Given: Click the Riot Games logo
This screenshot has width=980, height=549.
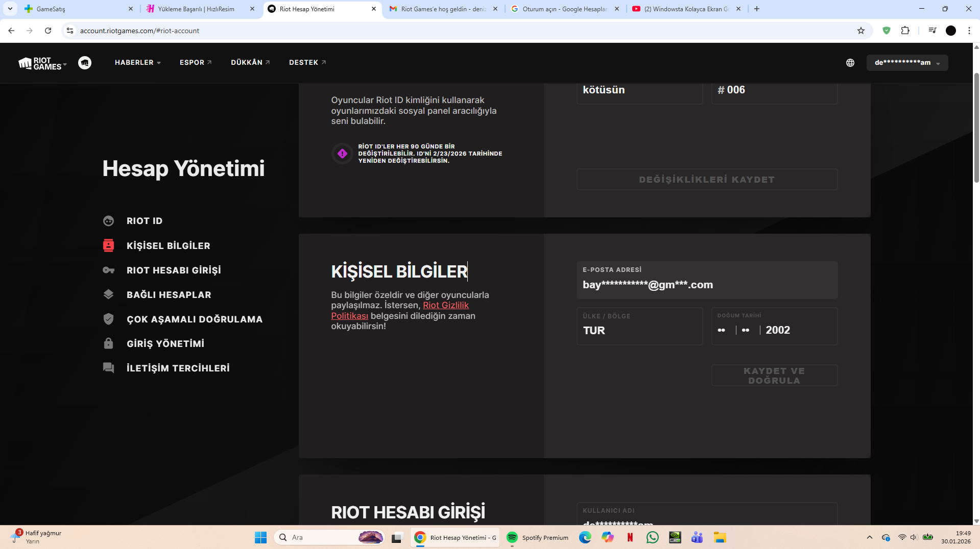Looking at the screenshot, I should point(40,63).
